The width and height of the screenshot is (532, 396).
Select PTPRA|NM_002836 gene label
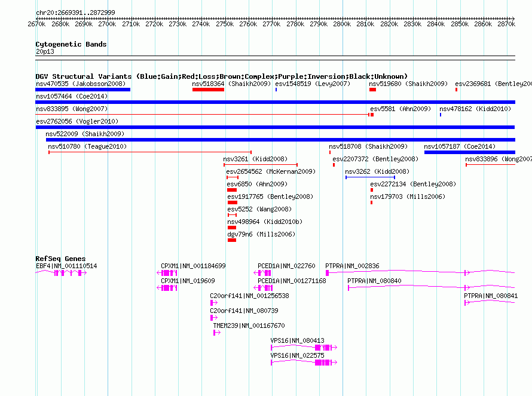[x=352, y=266]
